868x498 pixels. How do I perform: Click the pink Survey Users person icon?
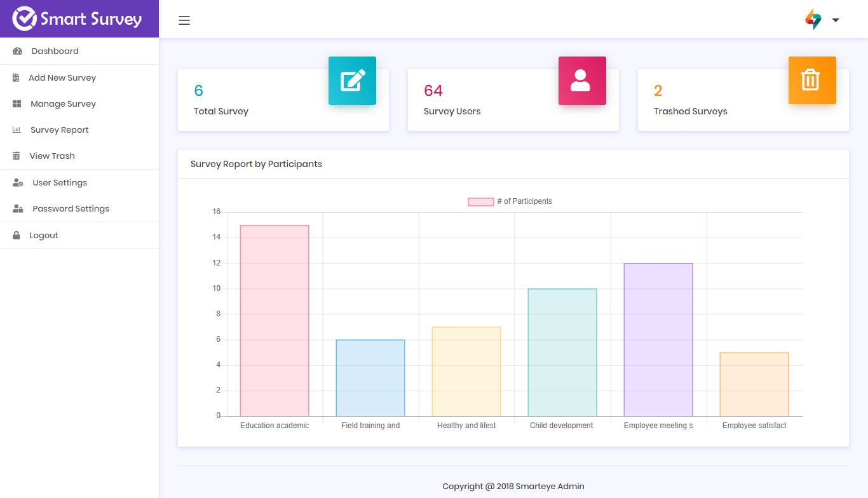pyautogui.click(x=582, y=81)
